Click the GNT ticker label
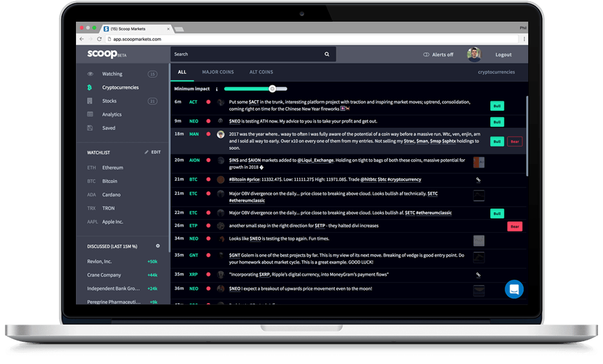Viewport: 603px width, 364px height. click(x=194, y=256)
